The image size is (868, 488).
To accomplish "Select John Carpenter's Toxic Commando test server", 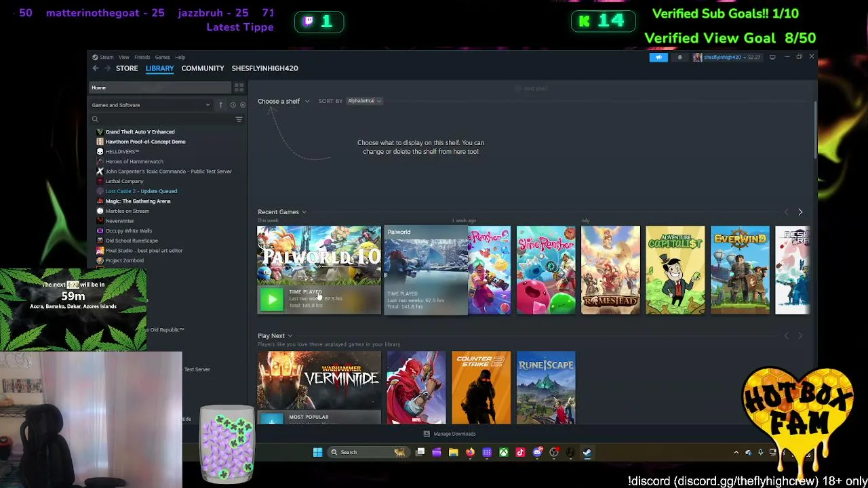I will [x=170, y=171].
